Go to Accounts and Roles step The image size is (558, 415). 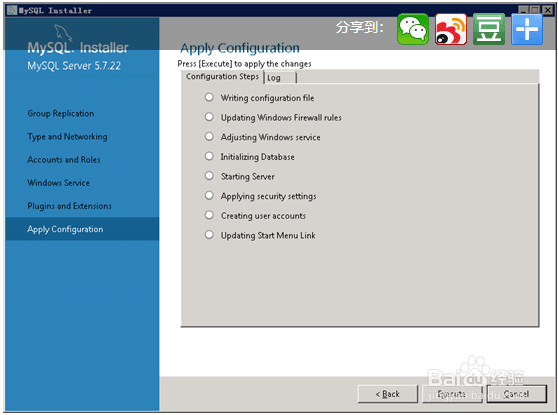tap(64, 160)
